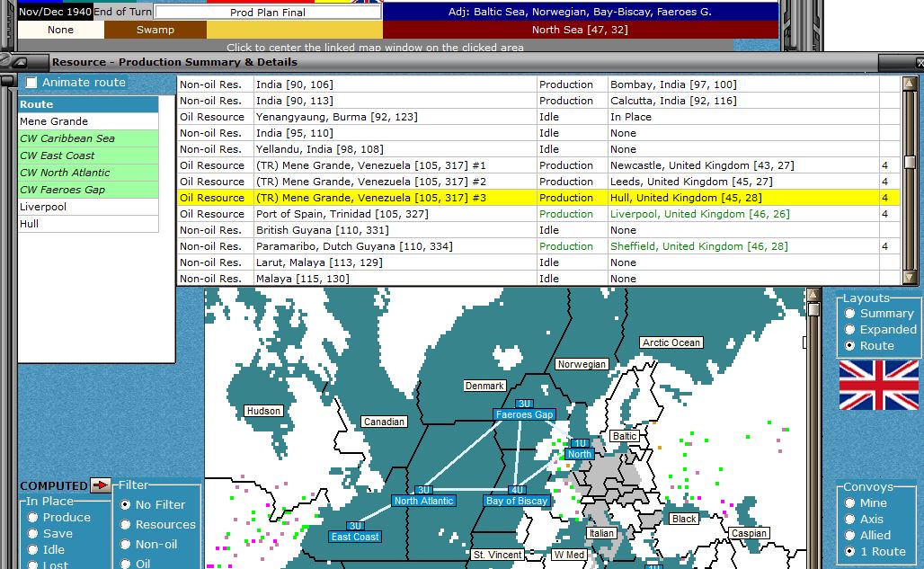
Task: Click the yellow status bar swatch
Action: coord(295,30)
